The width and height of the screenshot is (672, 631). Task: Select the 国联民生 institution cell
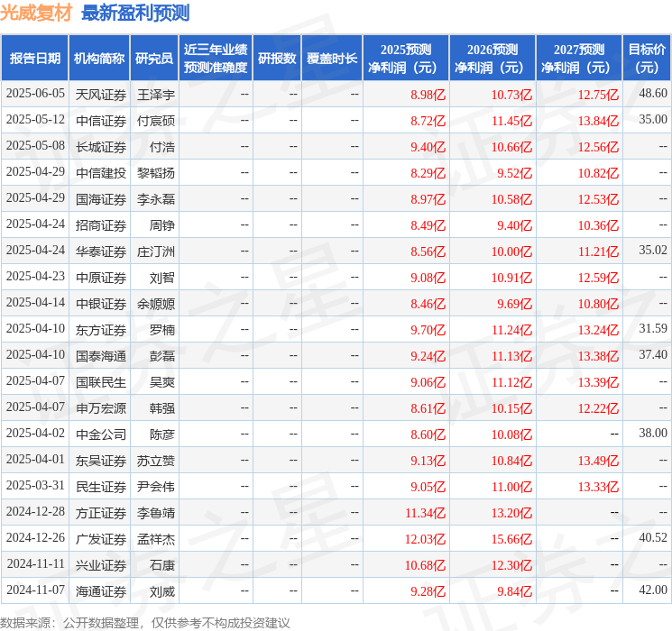pos(101,382)
